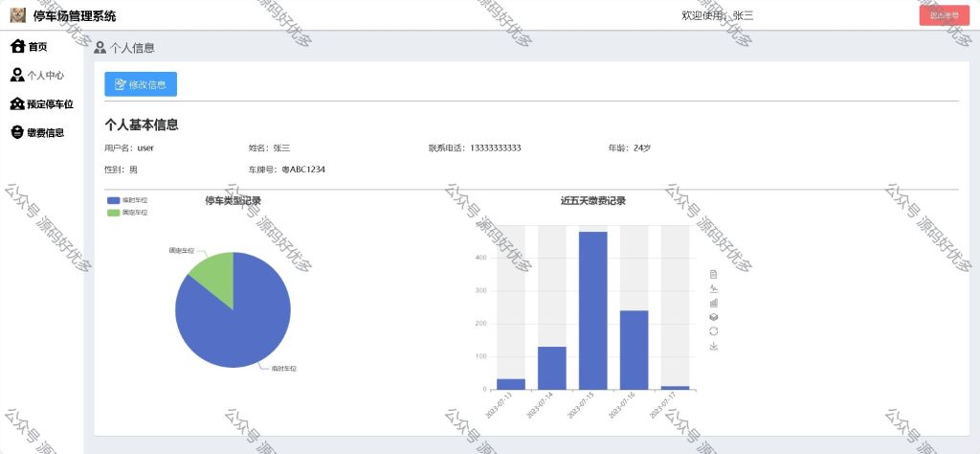
Task: Click the bar for 2023-07-13
Action: (x=511, y=384)
